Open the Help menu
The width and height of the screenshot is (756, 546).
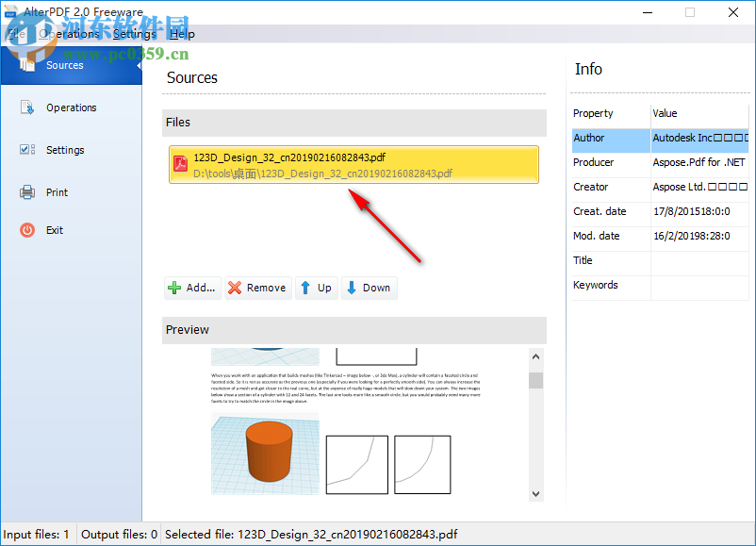click(182, 33)
